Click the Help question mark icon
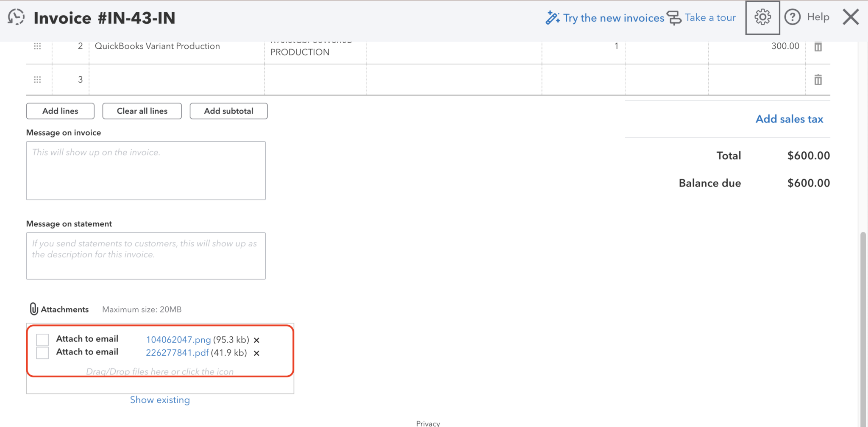Viewport: 868px width, 427px height. [x=792, y=17]
